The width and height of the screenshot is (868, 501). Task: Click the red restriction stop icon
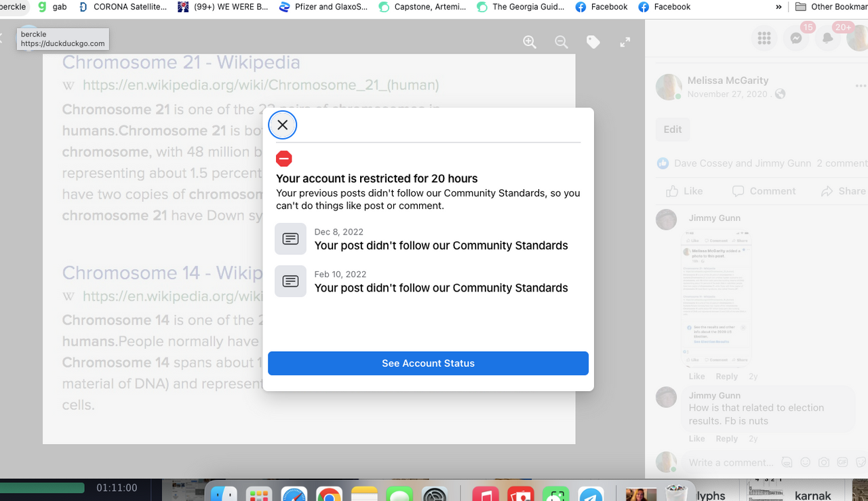pyautogui.click(x=284, y=159)
